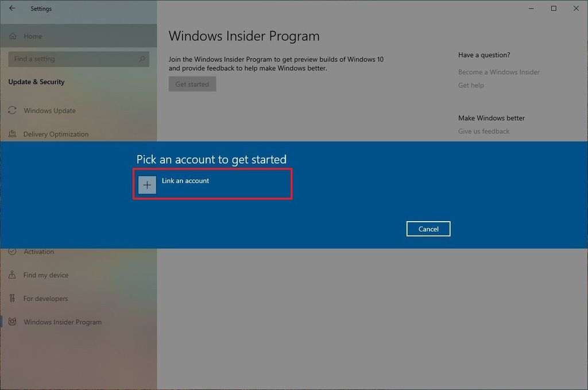
Task: Click the Windows Insider Program beaker icon
Action: pyautogui.click(x=13, y=322)
